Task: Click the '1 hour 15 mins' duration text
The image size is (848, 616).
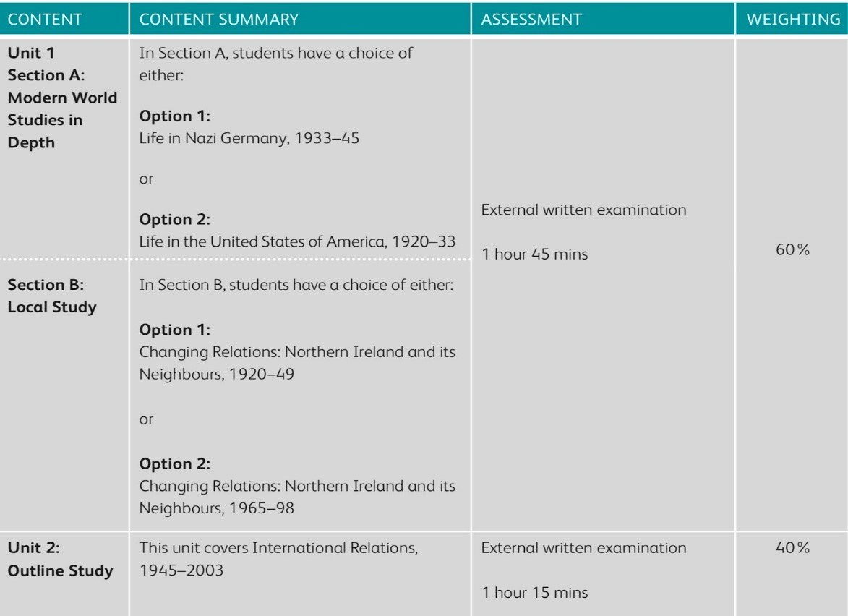Action: tap(534, 593)
